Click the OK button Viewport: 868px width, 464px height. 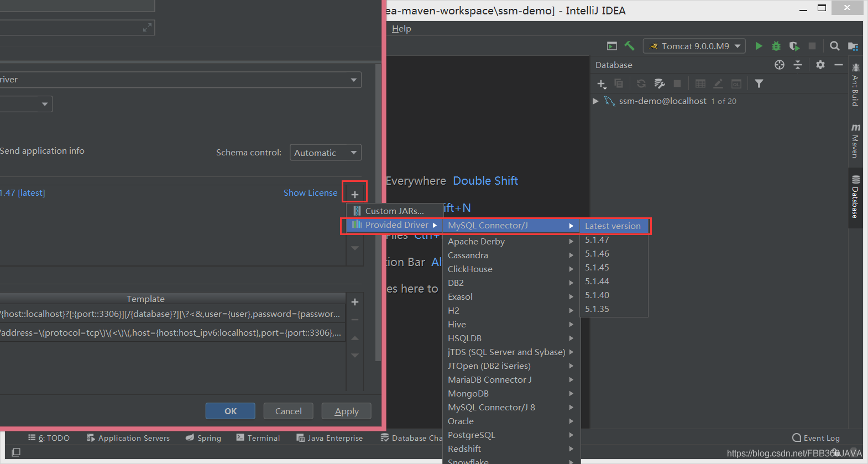coord(231,411)
